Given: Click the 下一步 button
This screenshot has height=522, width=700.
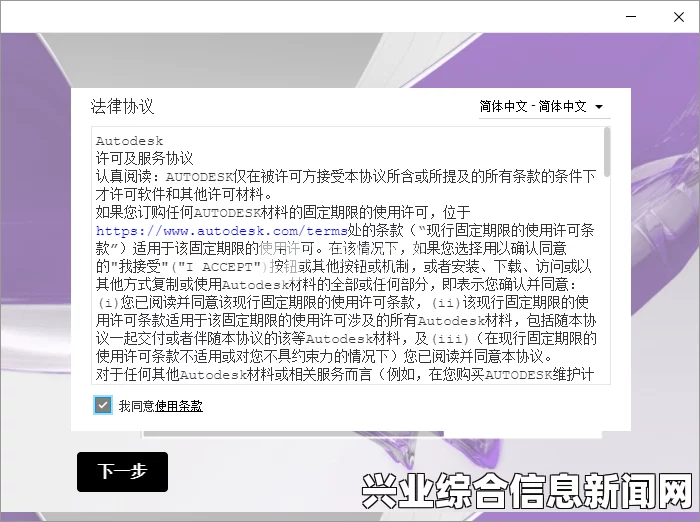Looking at the screenshot, I should point(122,472).
